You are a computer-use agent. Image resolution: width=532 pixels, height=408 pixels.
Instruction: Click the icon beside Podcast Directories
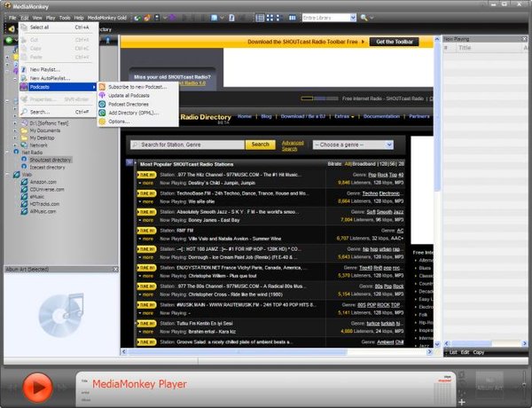coord(102,104)
